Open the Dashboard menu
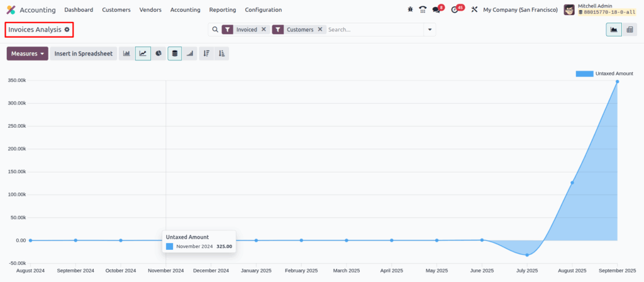This screenshot has height=282, width=644. tap(79, 9)
